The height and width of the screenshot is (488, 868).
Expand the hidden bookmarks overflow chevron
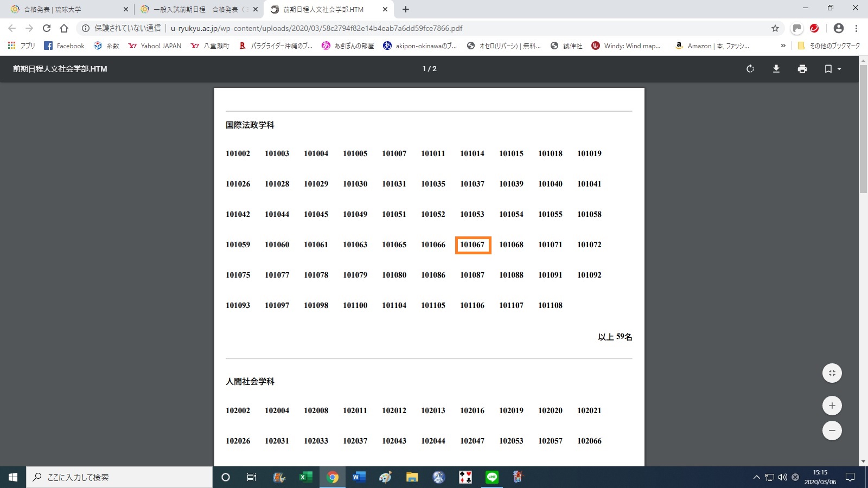pos(783,46)
